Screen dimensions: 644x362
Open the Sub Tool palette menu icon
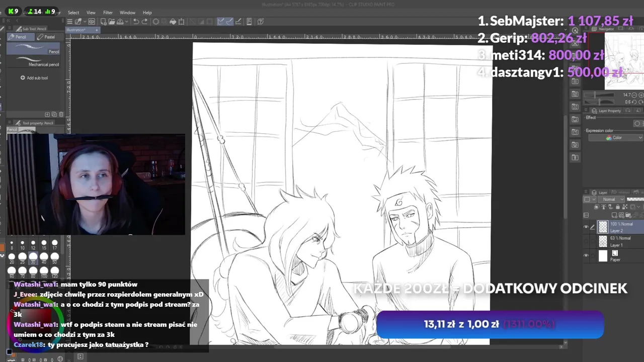click(x=10, y=28)
